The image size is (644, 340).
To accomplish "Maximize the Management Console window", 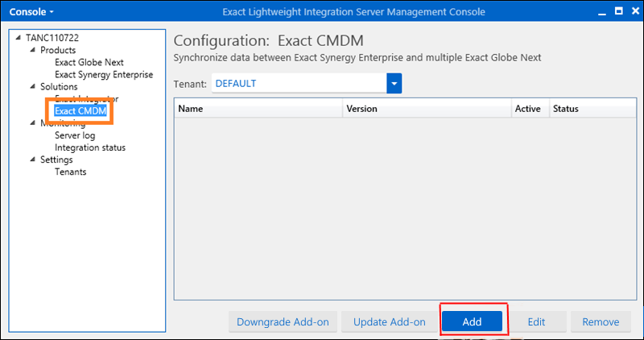I will pos(618,11).
